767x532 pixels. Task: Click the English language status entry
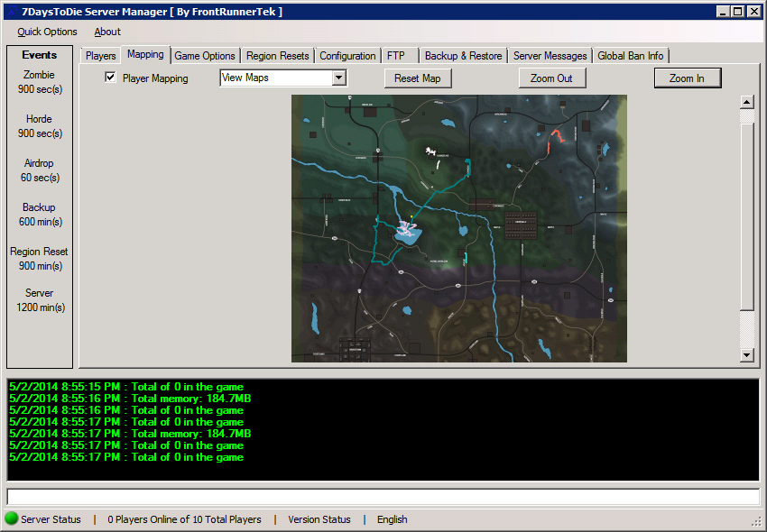click(x=393, y=519)
